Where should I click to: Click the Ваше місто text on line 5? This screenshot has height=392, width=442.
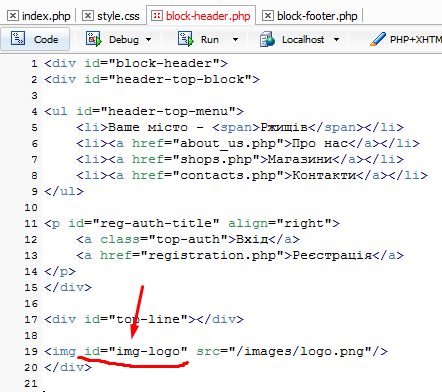tap(148, 127)
